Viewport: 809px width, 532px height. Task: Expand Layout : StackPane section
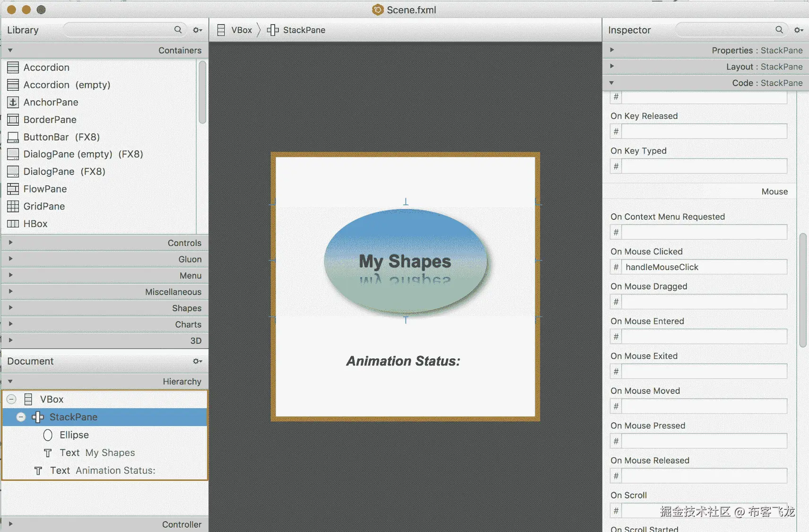[x=612, y=66]
